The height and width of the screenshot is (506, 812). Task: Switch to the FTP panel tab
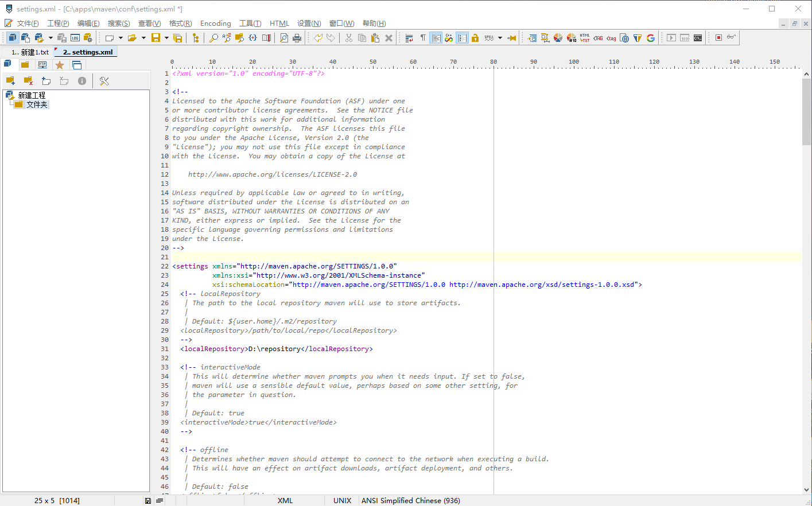click(42, 65)
